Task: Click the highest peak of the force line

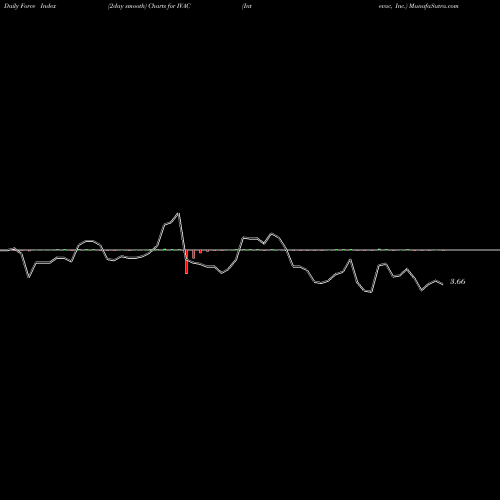Action: click(x=179, y=213)
